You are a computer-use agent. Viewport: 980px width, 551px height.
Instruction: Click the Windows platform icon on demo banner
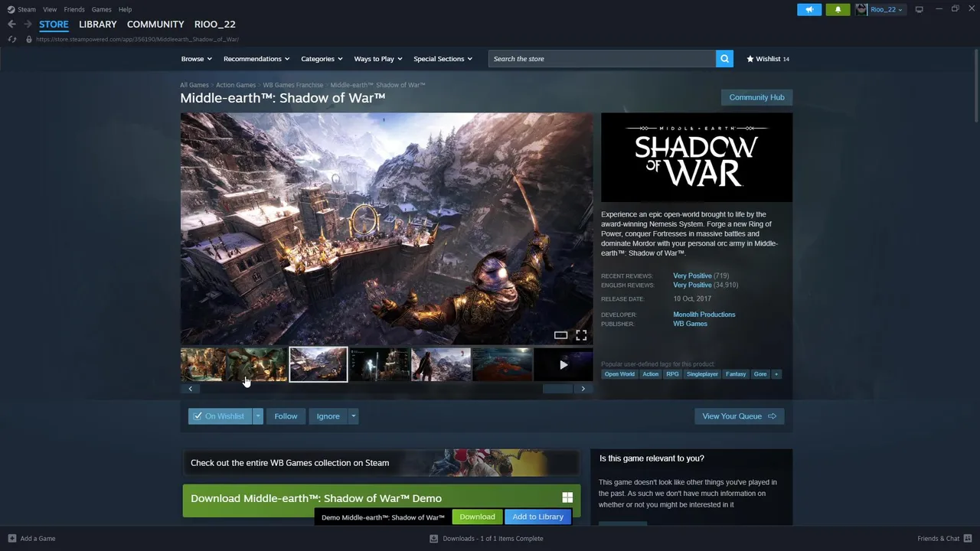[567, 498]
